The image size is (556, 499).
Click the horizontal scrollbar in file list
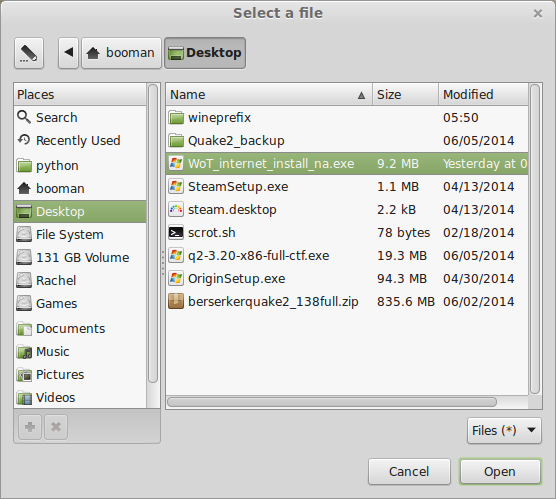(x=332, y=402)
